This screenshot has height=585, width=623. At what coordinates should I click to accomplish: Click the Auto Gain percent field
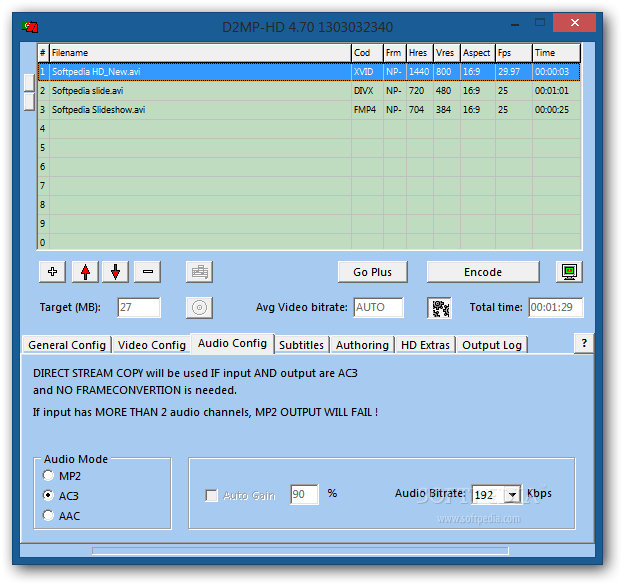point(304,494)
